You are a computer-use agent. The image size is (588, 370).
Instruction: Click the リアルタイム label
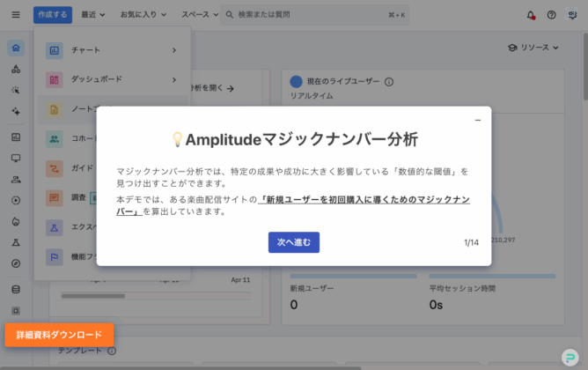(x=312, y=96)
